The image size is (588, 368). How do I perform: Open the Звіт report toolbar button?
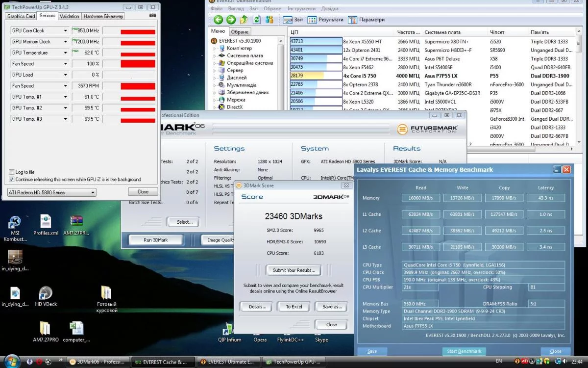coord(294,20)
